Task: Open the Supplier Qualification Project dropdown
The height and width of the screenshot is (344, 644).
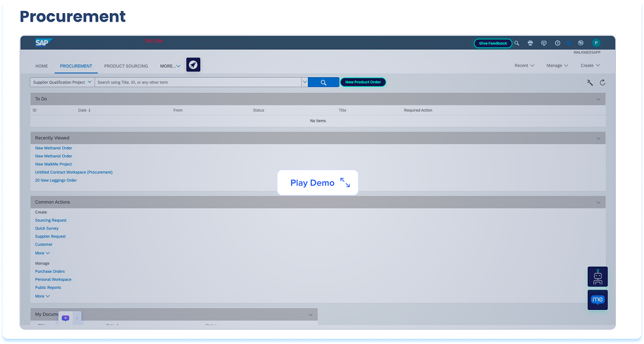Action: tap(61, 82)
